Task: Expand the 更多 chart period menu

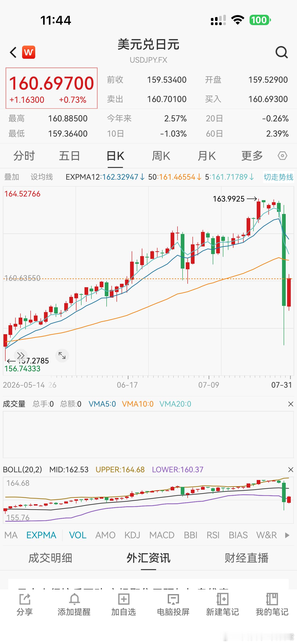Action: click(252, 156)
